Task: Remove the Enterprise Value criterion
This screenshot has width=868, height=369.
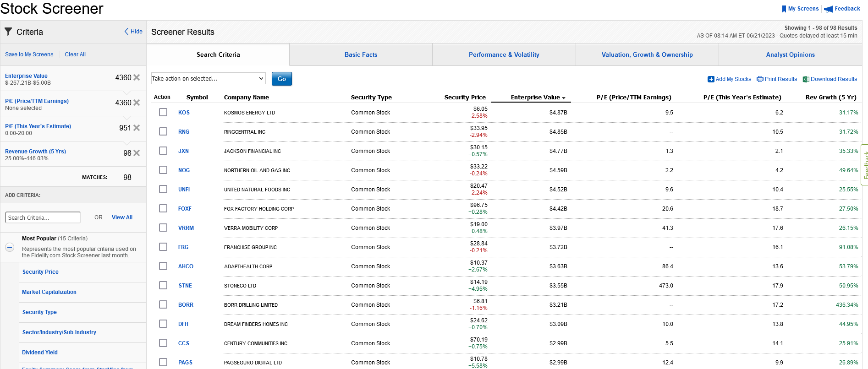Action: click(137, 77)
